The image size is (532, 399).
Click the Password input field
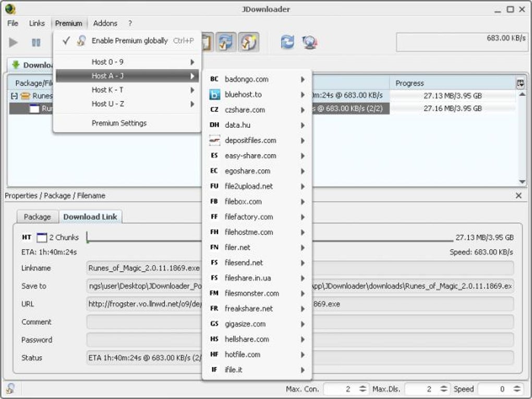pyautogui.click(x=300, y=340)
